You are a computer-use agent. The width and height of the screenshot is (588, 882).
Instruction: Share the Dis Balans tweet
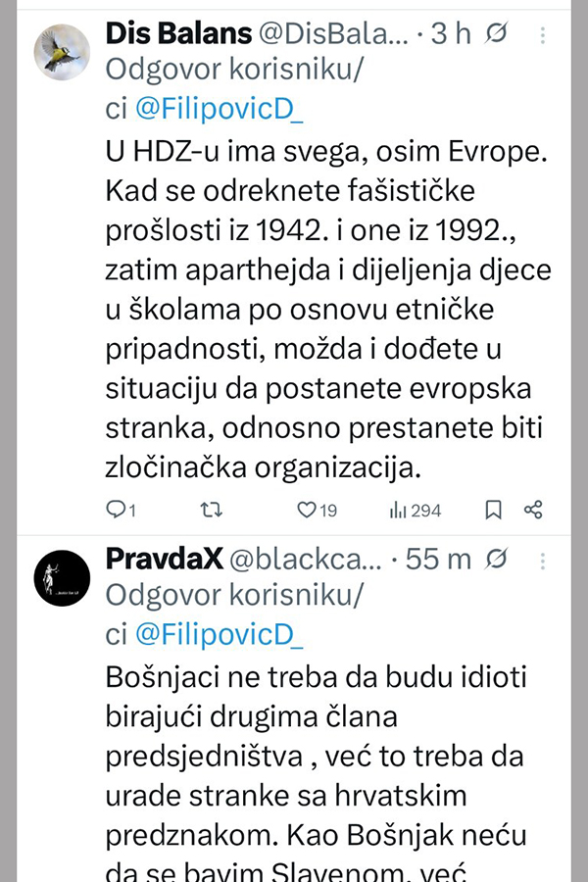pyautogui.click(x=533, y=510)
